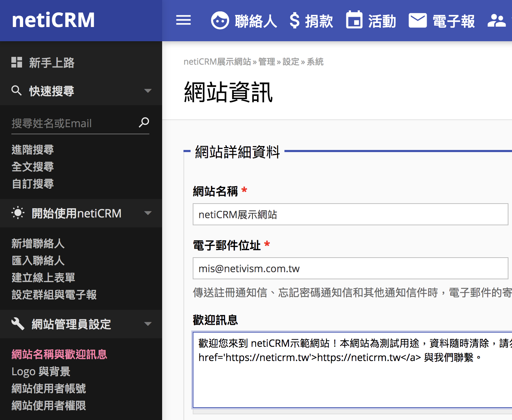Collapse the 網站管理員設定 section
512x420 pixels.
point(148,324)
